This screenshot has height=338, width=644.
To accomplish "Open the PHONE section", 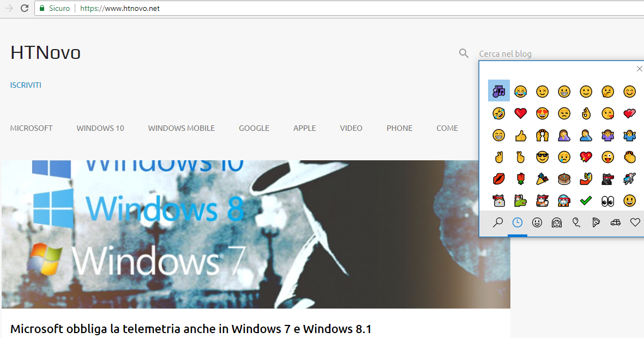I will pos(399,128).
